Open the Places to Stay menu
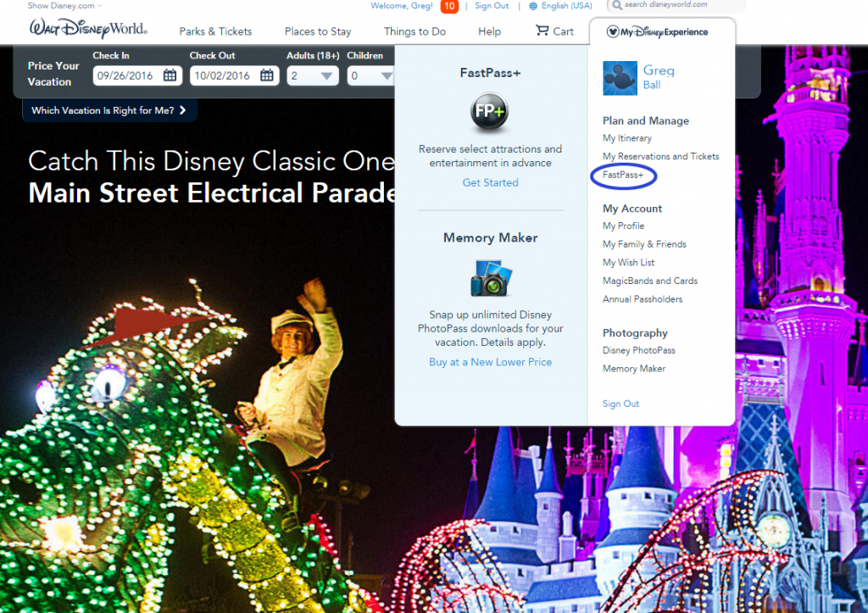Screen dimensions: 868x613 (318, 31)
